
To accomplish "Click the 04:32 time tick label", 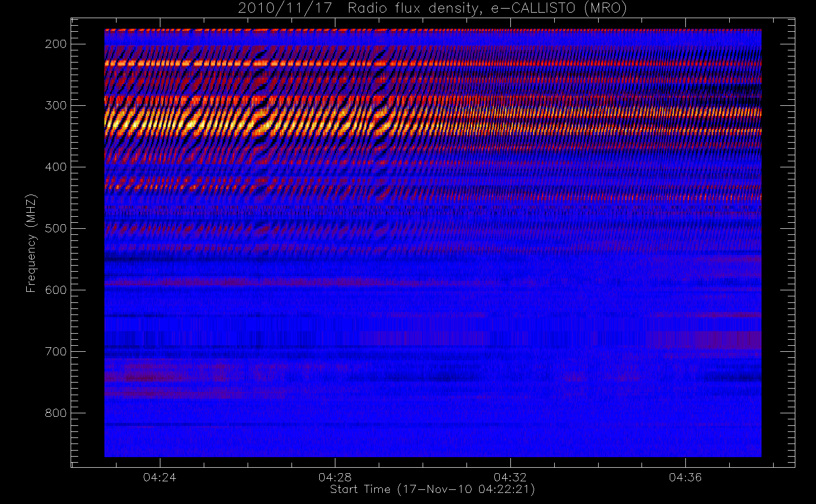I will 510,477.
